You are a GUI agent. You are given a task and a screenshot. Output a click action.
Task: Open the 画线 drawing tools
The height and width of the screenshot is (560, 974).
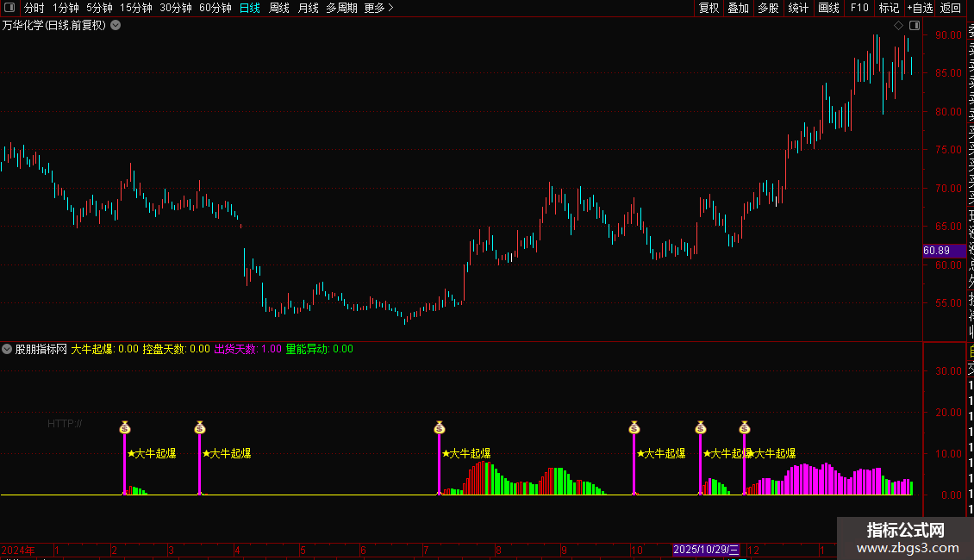click(x=828, y=8)
